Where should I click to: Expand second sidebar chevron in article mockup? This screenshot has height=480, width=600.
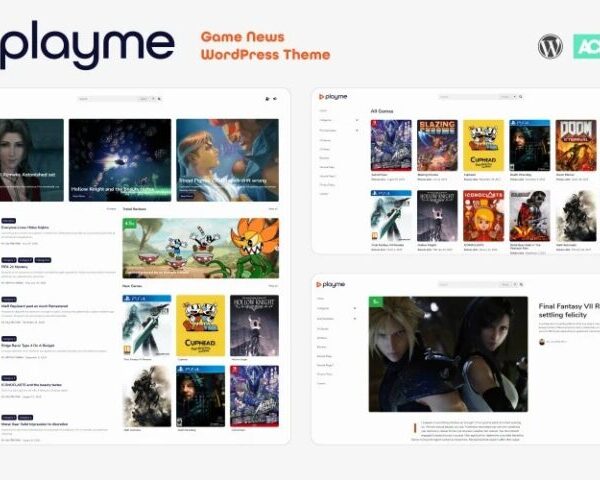(355, 318)
